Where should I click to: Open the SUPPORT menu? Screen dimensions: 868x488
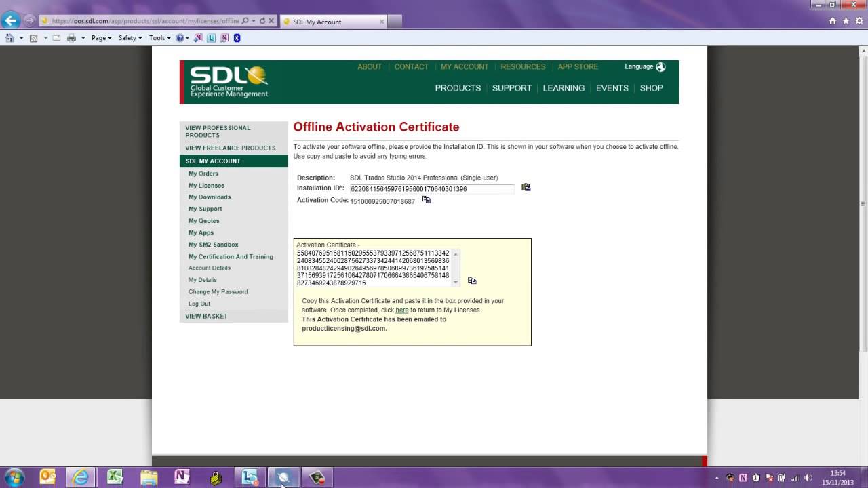coord(511,88)
